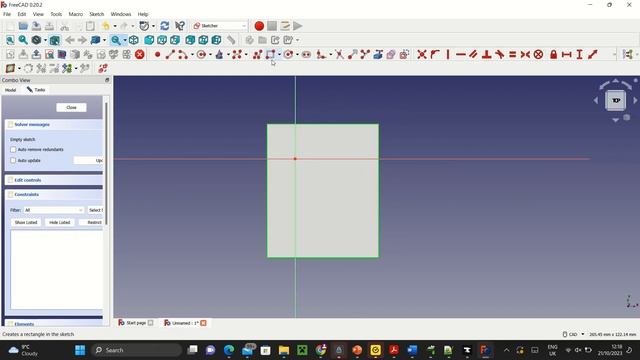Switch to isometric view icon
This screenshot has width=640, height=360.
[x=133, y=40]
